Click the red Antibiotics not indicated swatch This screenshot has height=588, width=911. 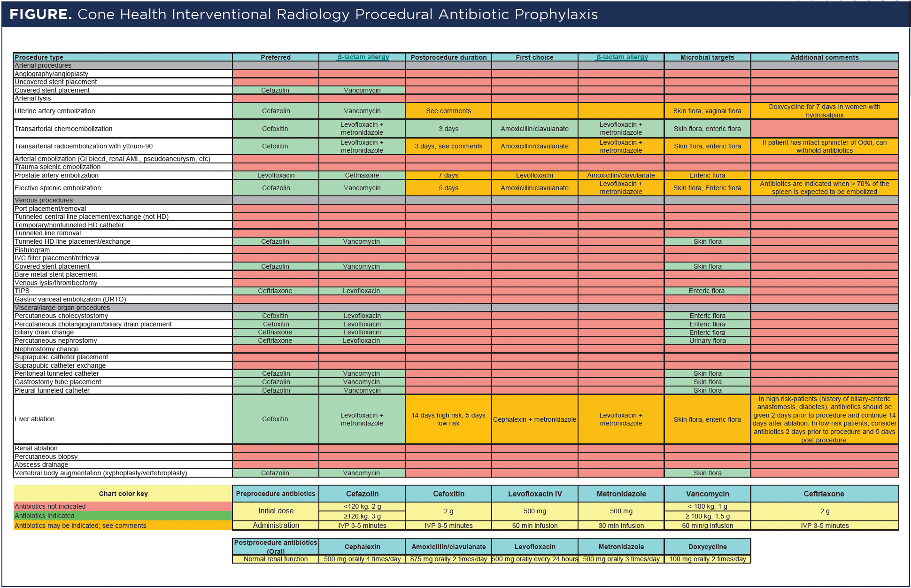tap(123, 506)
